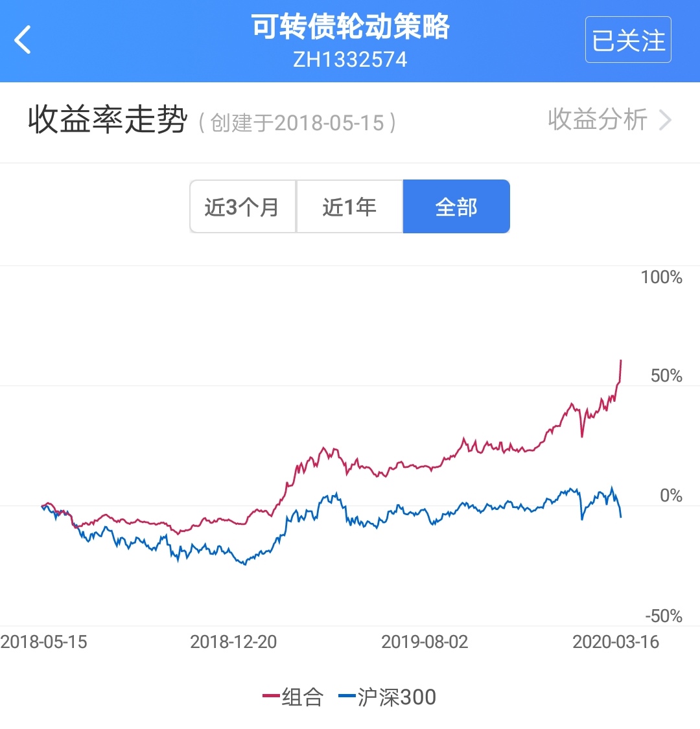
Task: Tap the 可转债轮动策略 page title
Action: coord(350,27)
